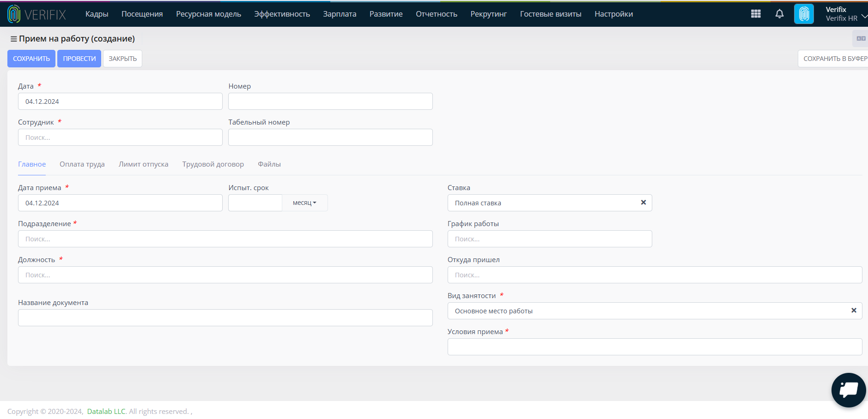Open the месяц unit dropdown
This screenshot has height=419, width=868.
pyautogui.click(x=304, y=203)
